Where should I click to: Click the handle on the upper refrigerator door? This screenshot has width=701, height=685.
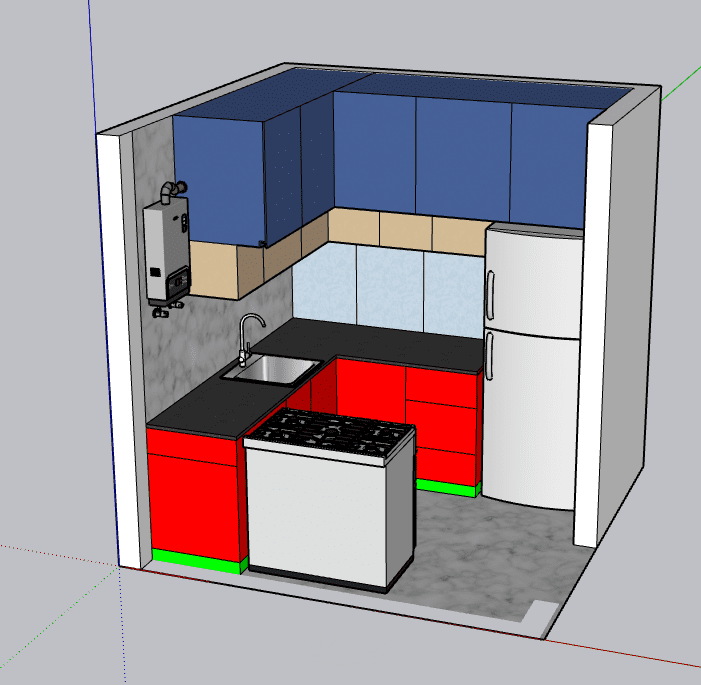[x=490, y=295]
